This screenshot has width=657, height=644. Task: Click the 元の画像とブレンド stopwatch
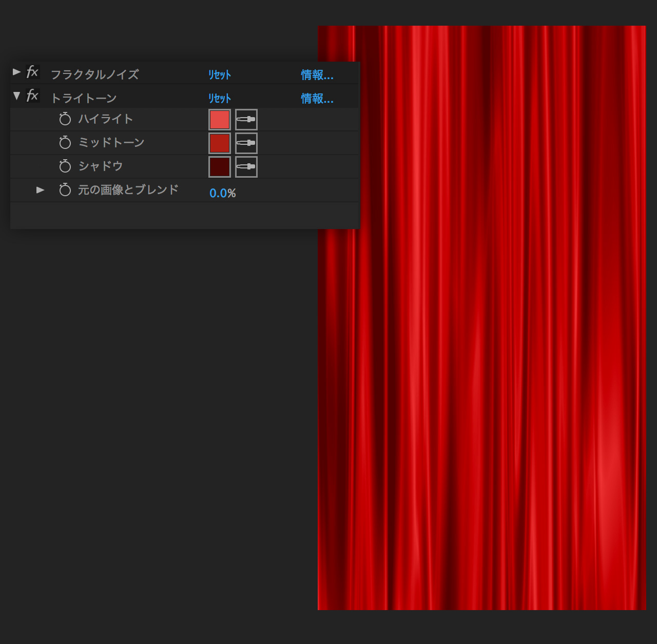(65, 190)
